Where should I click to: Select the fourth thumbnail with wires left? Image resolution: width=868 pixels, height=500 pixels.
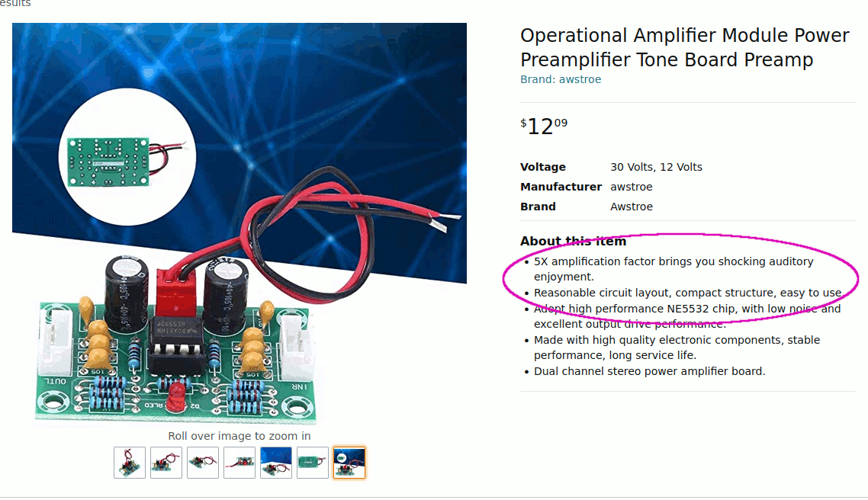[x=240, y=463]
